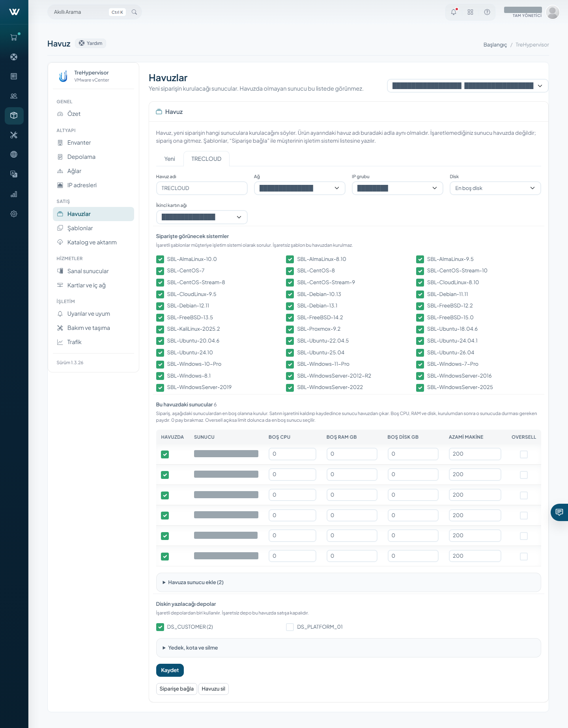Open Uyarılar ve uyum in the sidebar
568x728 pixels.
93,314
